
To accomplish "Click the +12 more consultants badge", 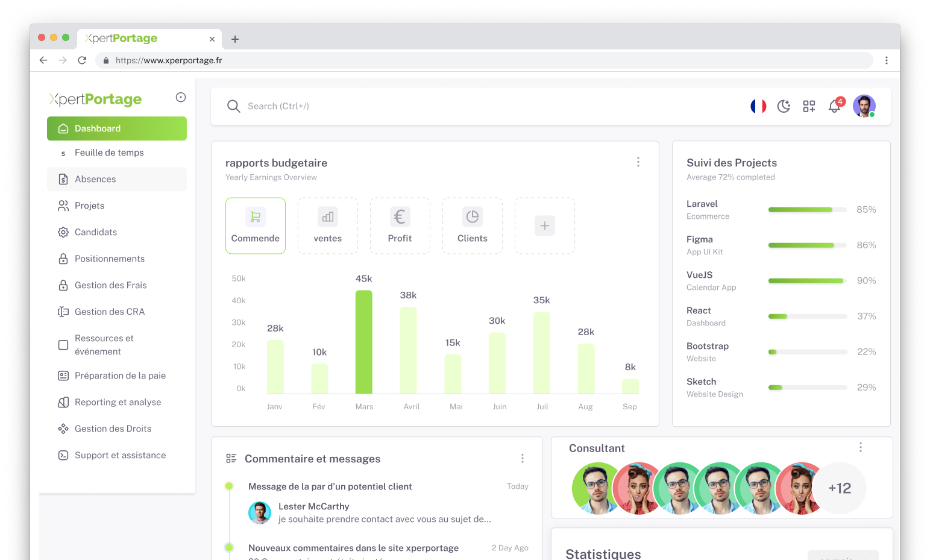I will [x=840, y=488].
